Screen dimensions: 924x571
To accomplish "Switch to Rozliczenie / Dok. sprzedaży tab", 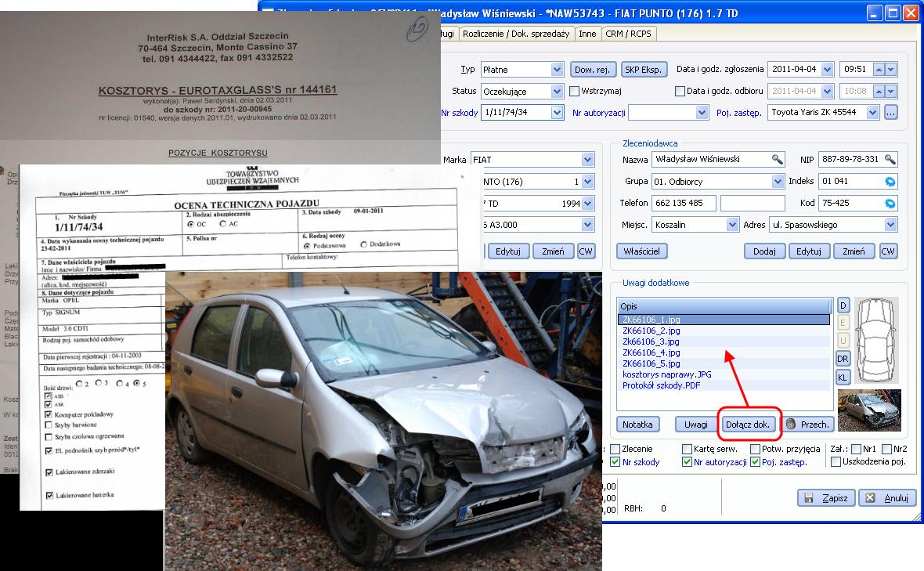I will 516,34.
